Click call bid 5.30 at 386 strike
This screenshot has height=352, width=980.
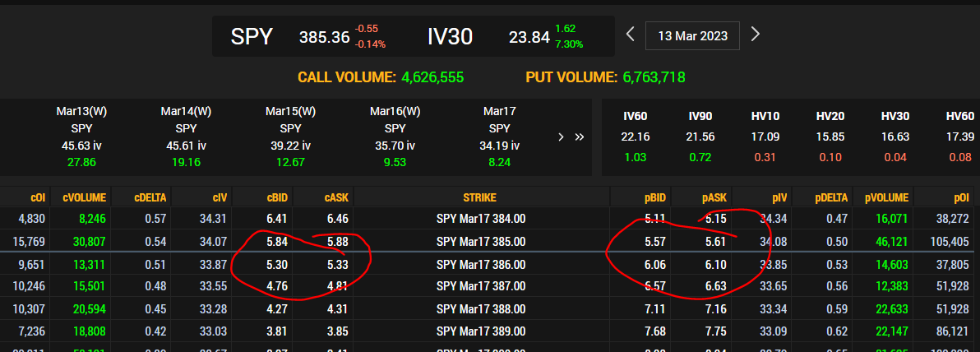(275, 264)
